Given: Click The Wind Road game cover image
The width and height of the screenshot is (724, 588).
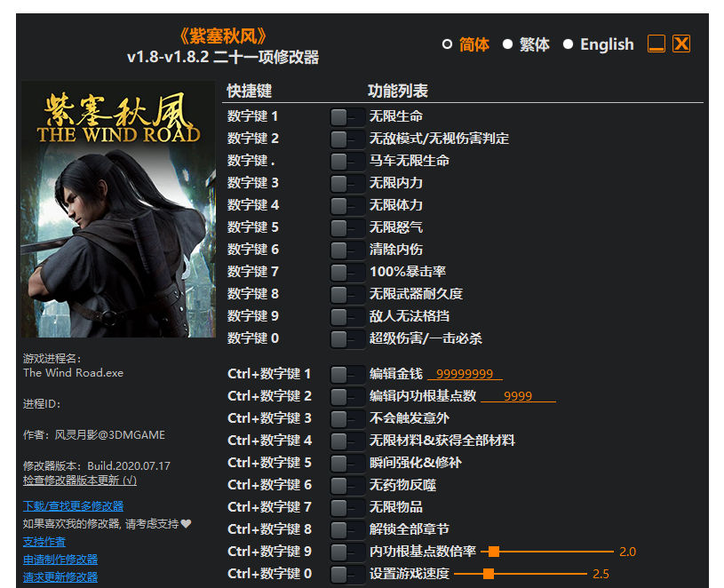Looking at the screenshot, I should pyautogui.click(x=118, y=209).
